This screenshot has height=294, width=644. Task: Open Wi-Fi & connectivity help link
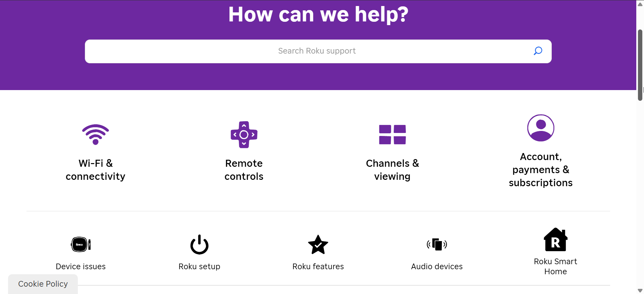(96, 170)
